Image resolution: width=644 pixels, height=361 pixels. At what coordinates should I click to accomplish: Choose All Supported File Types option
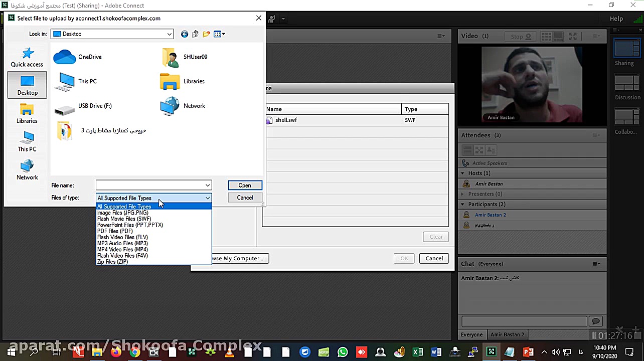coord(153,207)
